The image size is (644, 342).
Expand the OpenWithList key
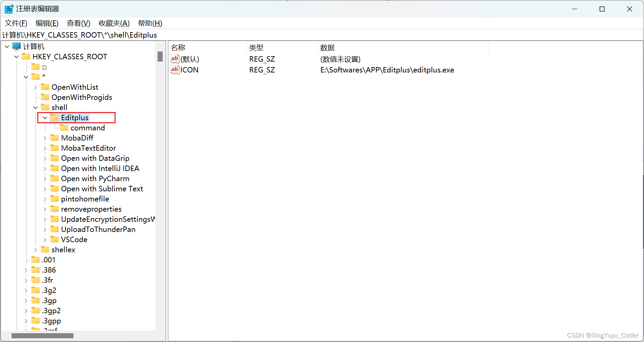pyautogui.click(x=36, y=87)
